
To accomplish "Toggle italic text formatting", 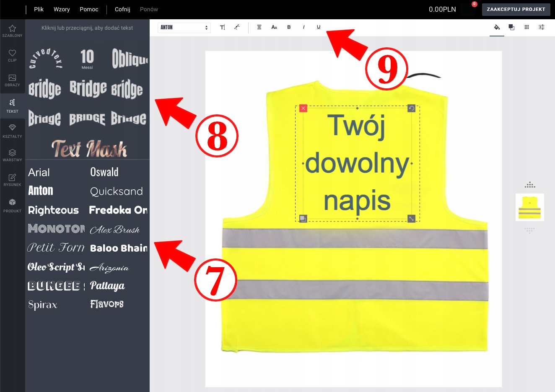I will click(x=303, y=27).
